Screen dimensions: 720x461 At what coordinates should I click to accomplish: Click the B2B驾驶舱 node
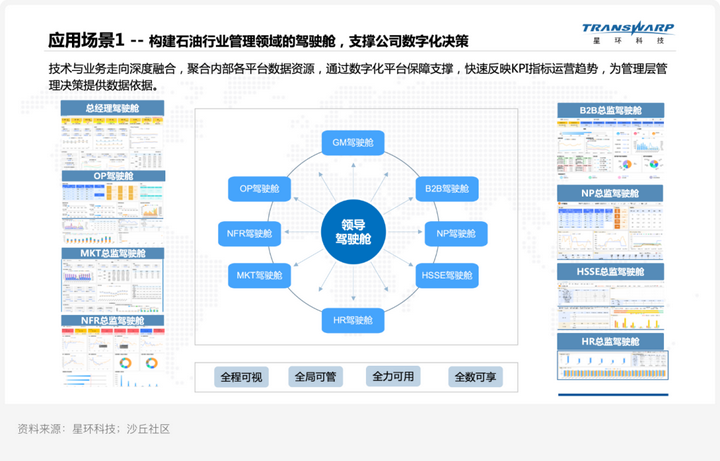(447, 189)
